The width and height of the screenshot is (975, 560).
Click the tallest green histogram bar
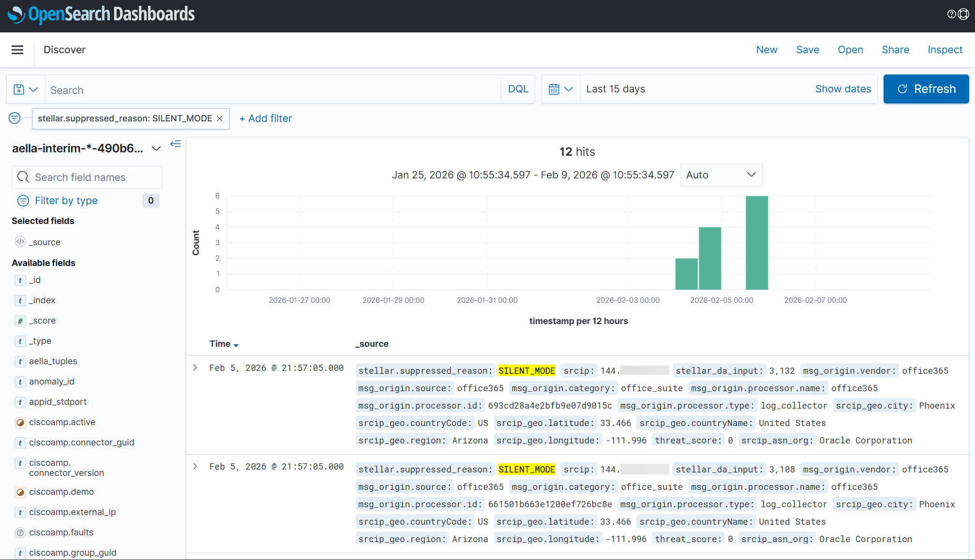pos(757,243)
